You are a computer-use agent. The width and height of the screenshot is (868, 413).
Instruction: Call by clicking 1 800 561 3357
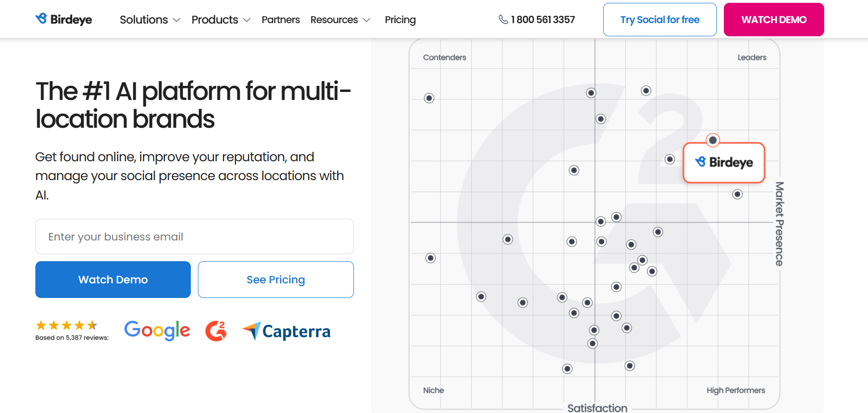click(x=542, y=20)
